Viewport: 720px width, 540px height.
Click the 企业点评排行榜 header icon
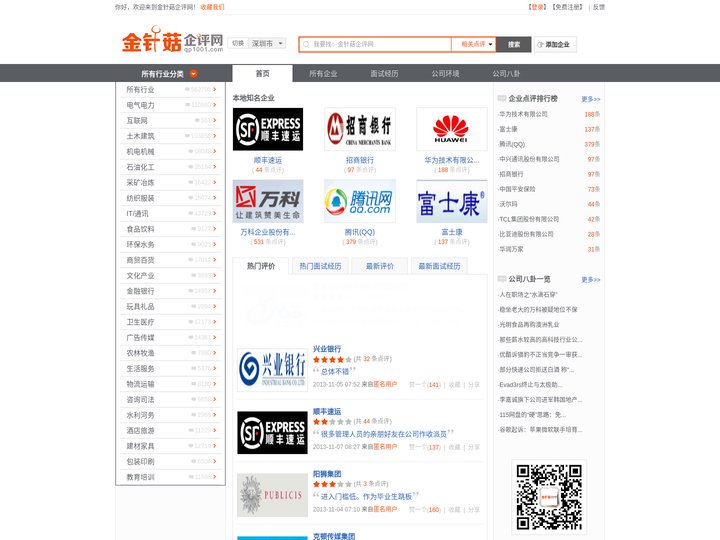coord(502,98)
